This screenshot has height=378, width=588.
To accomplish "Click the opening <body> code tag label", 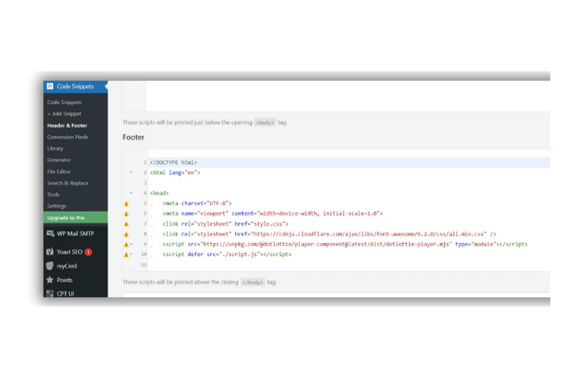I will coord(265,123).
